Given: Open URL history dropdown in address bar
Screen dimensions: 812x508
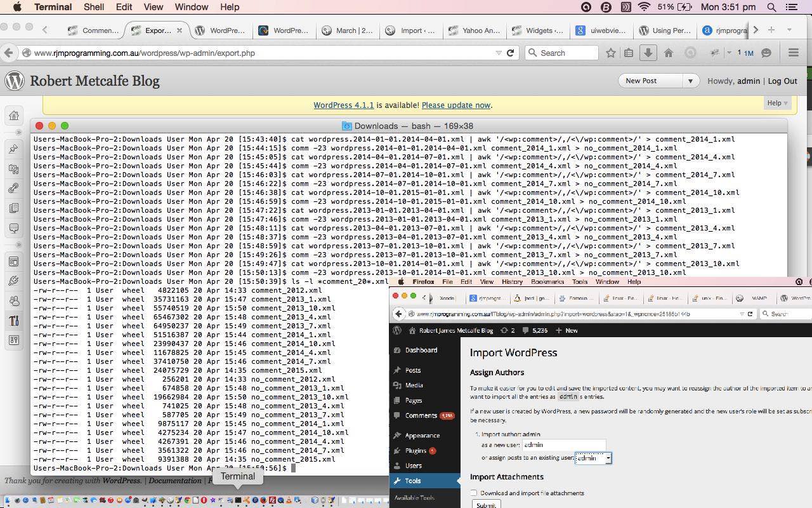Looking at the screenshot, I should click(x=498, y=53).
